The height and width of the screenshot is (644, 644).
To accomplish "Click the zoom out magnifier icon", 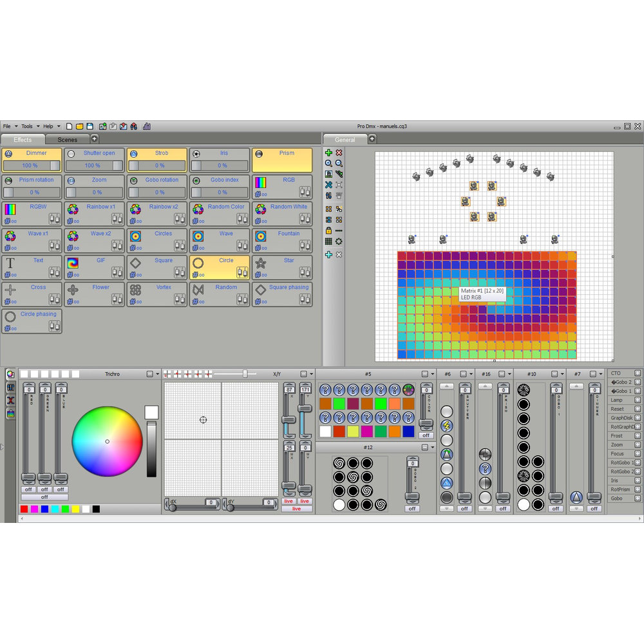I will point(339,164).
